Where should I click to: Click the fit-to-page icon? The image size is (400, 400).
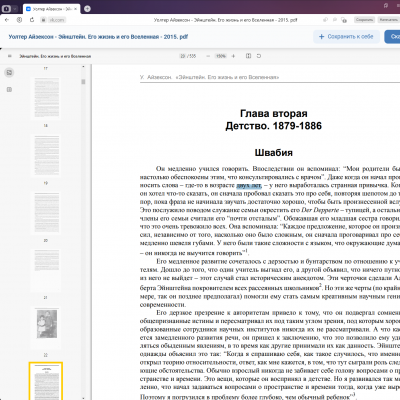pos(248,56)
